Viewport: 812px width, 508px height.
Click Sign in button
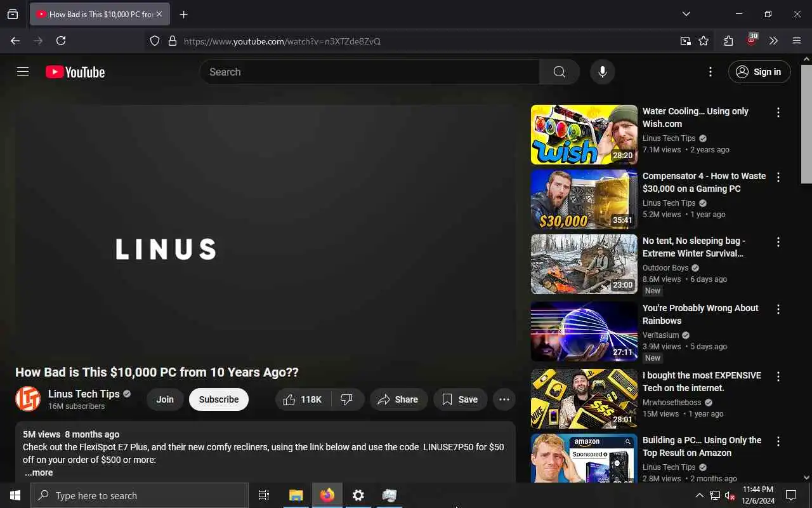pos(759,72)
